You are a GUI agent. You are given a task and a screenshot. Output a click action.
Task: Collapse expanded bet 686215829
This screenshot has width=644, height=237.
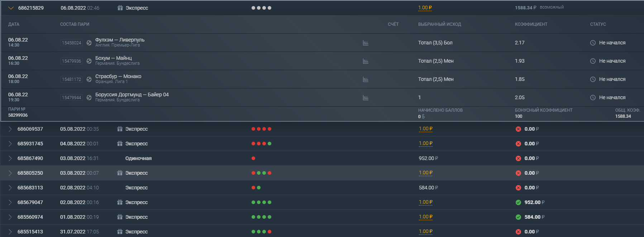click(x=11, y=8)
